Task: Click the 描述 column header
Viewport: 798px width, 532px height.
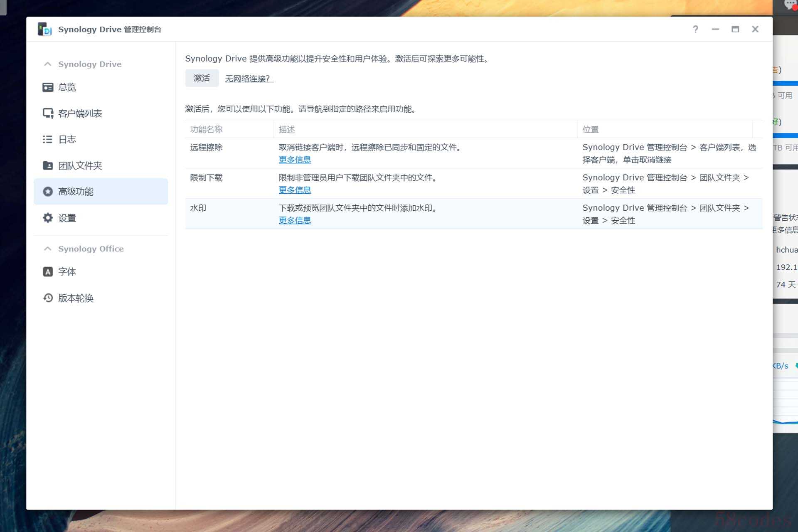Action: [426, 129]
